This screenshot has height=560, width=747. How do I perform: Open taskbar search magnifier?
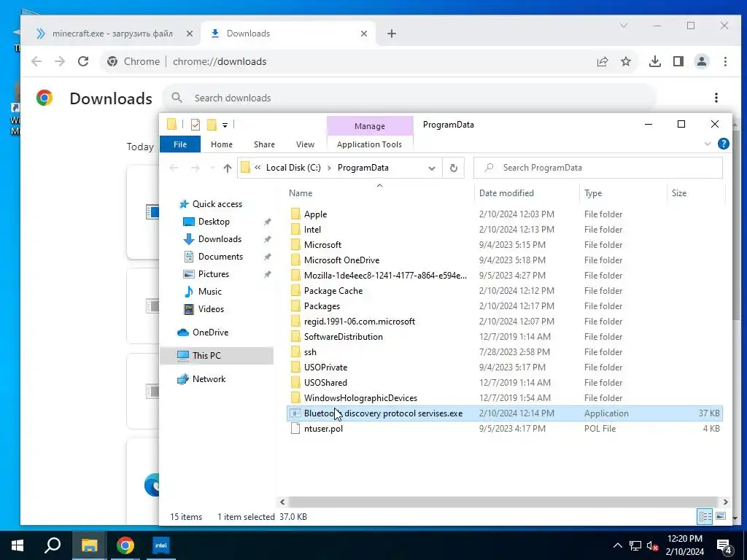click(53, 545)
